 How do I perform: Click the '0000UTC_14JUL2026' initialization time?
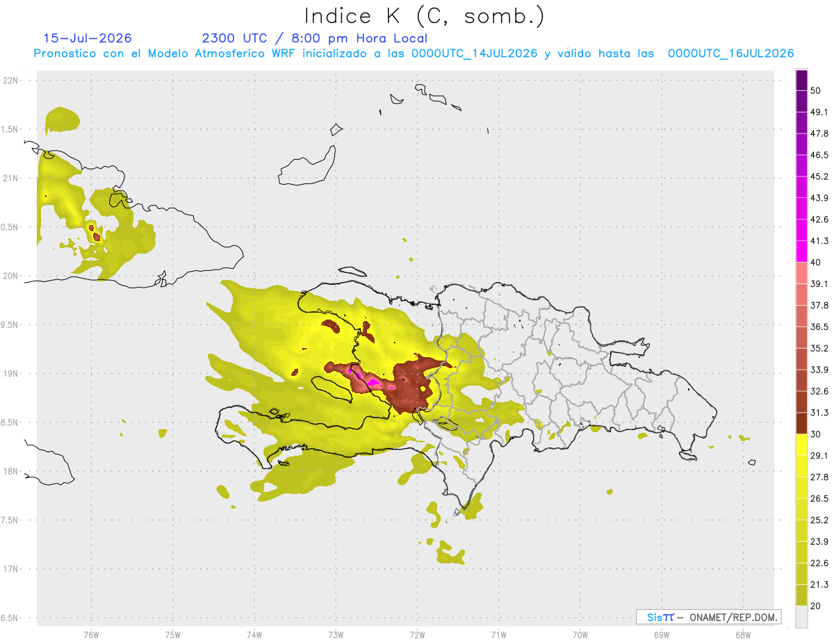(474, 53)
